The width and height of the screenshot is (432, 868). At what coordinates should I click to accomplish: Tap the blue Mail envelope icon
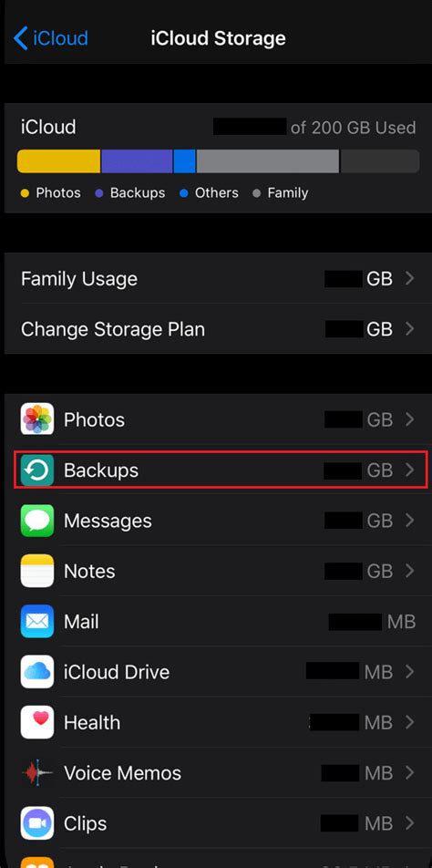pos(37,621)
